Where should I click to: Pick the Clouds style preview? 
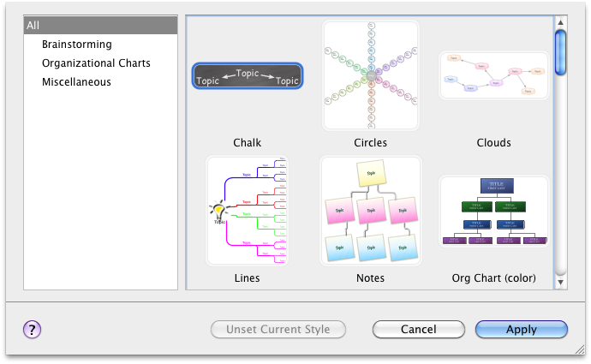(493, 75)
